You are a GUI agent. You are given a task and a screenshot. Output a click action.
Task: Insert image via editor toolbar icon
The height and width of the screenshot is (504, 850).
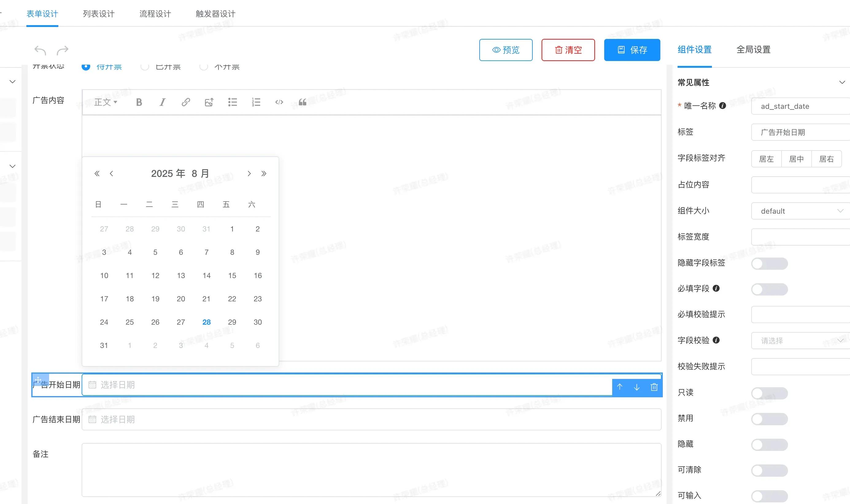tap(209, 102)
